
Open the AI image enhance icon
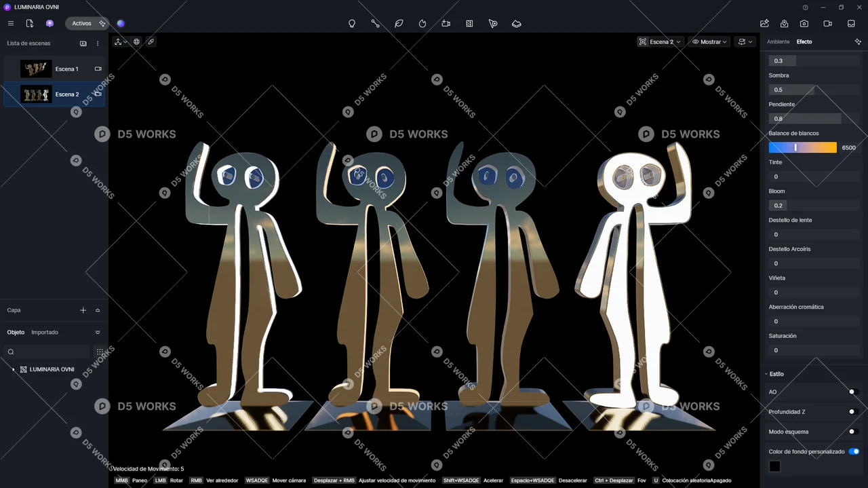coord(764,23)
